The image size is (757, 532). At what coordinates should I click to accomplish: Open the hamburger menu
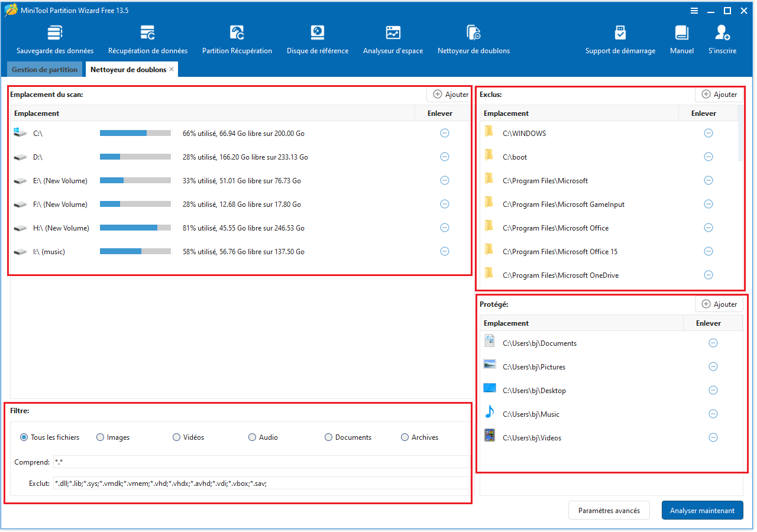pos(693,10)
